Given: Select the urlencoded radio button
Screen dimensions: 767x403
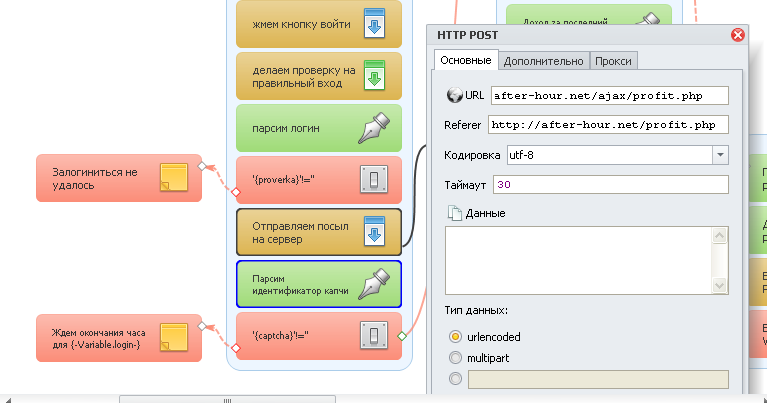Looking at the screenshot, I should (455, 336).
